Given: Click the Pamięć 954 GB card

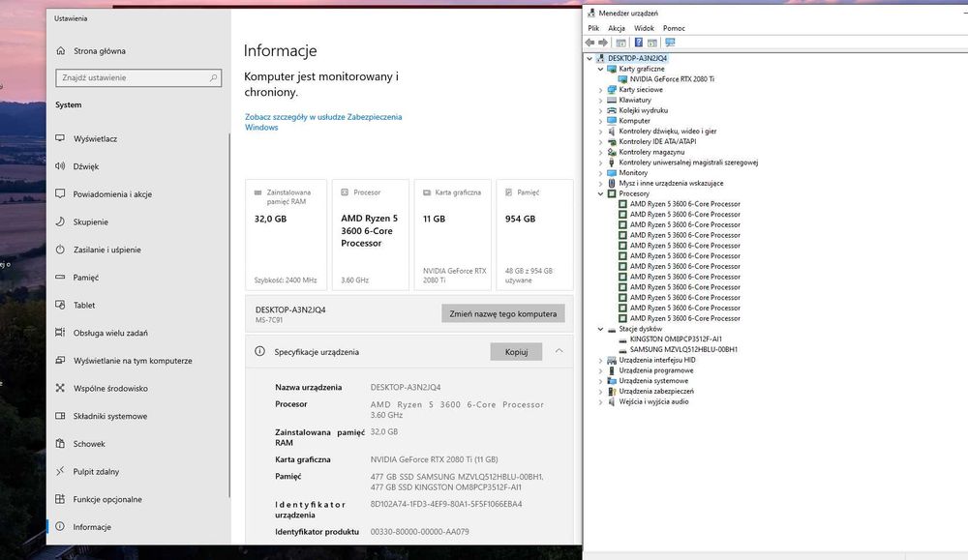Looking at the screenshot, I should (534, 235).
